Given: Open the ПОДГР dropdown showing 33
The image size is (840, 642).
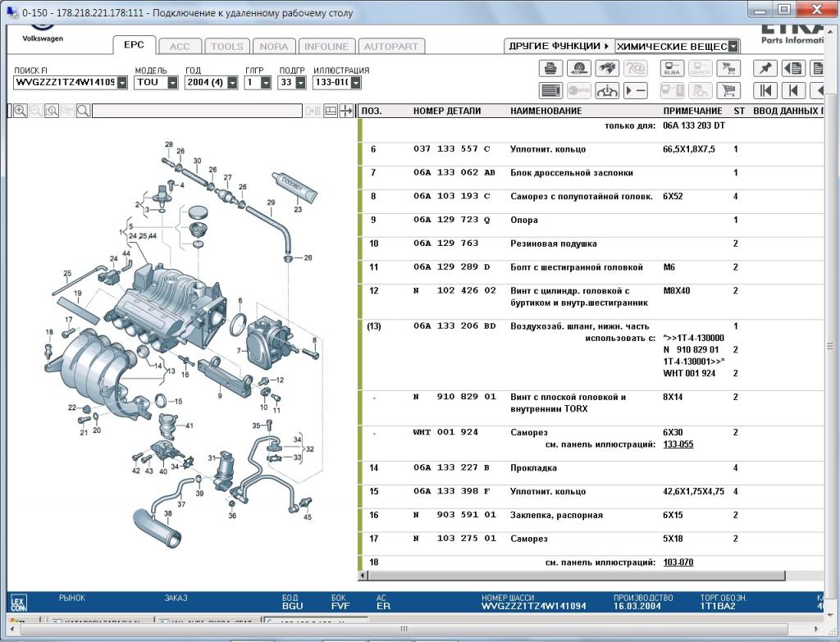Looking at the screenshot, I should tap(300, 83).
